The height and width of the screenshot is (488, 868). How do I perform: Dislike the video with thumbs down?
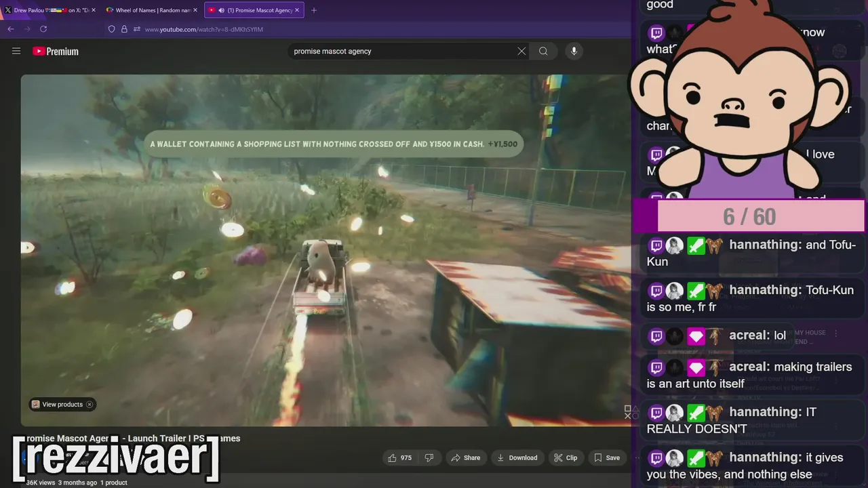(429, 458)
